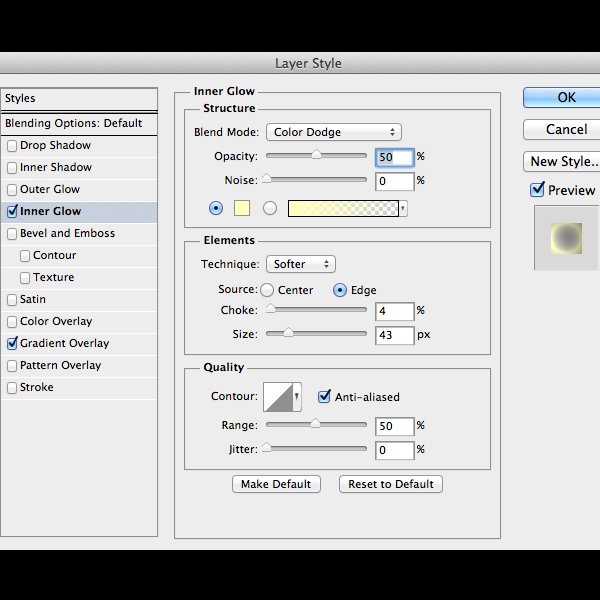Select the solid color radio button
This screenshot has height=600, width=600.
click(216, 209)
